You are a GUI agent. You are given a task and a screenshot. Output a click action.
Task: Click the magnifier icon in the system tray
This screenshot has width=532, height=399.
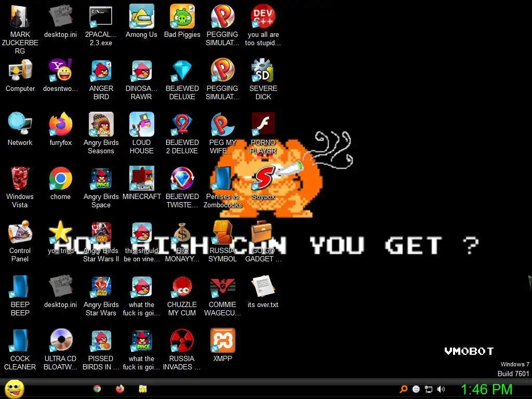(x=404, y=389)
